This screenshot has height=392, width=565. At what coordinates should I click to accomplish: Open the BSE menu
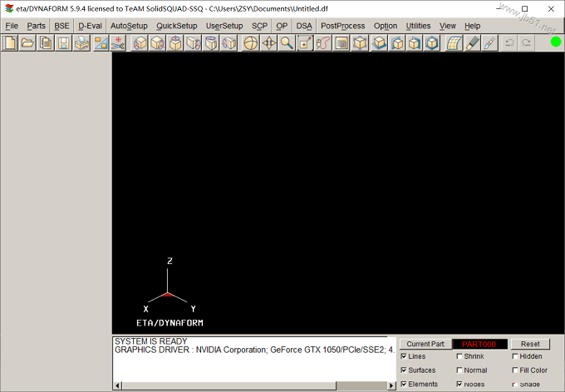(x=61, y=26)
